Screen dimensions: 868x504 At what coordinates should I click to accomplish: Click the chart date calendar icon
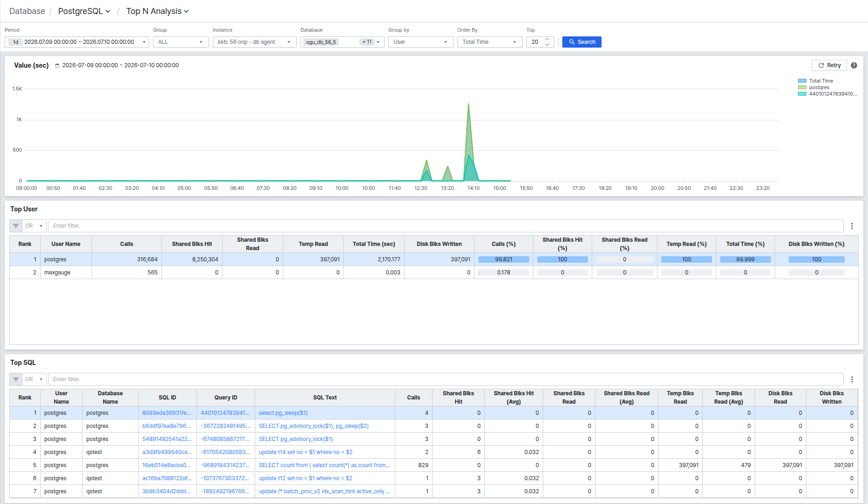(57, 65)
